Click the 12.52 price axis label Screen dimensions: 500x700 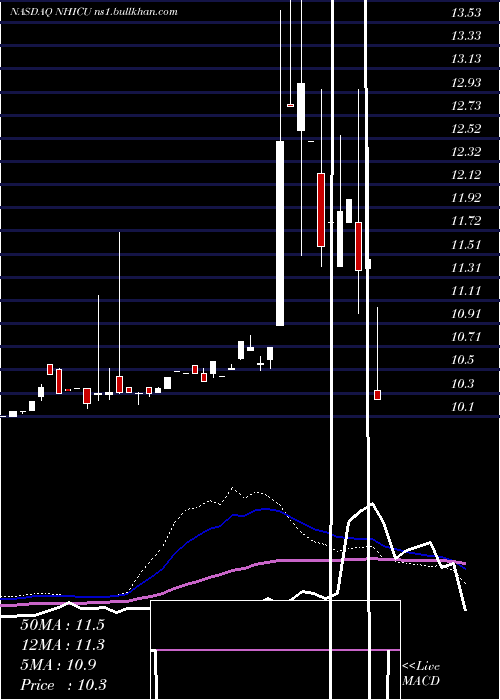click(466, 129)
